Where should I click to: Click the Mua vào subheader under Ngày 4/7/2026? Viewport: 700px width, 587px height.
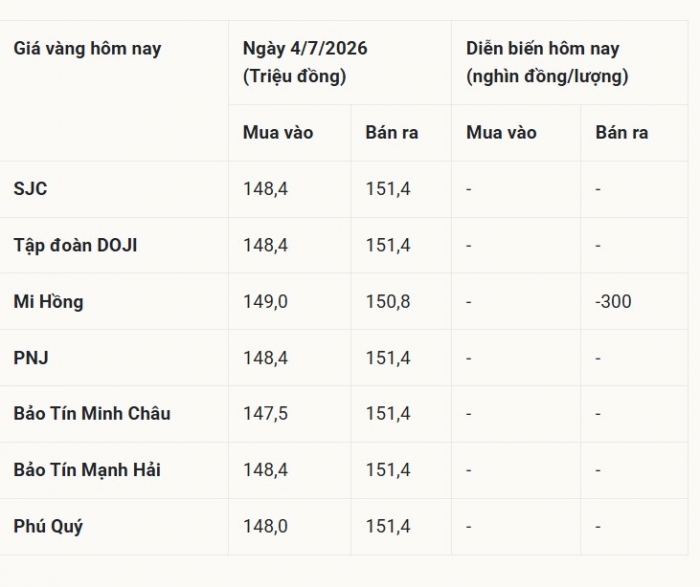pos(278,133)
